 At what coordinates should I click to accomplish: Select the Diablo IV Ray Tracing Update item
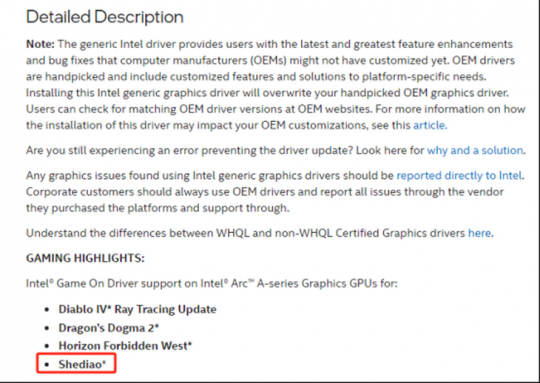point(137,309)
